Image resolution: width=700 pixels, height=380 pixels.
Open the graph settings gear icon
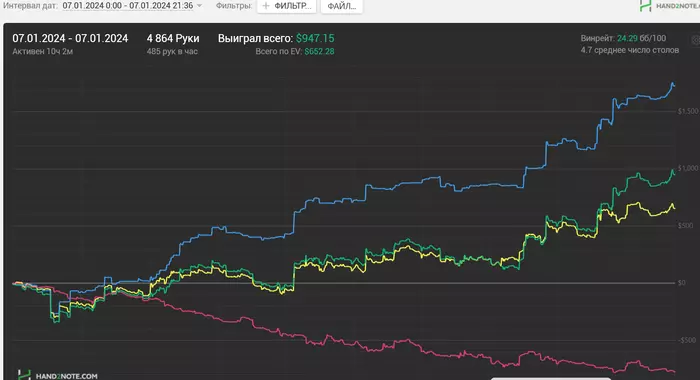click(x=696, y=40)
